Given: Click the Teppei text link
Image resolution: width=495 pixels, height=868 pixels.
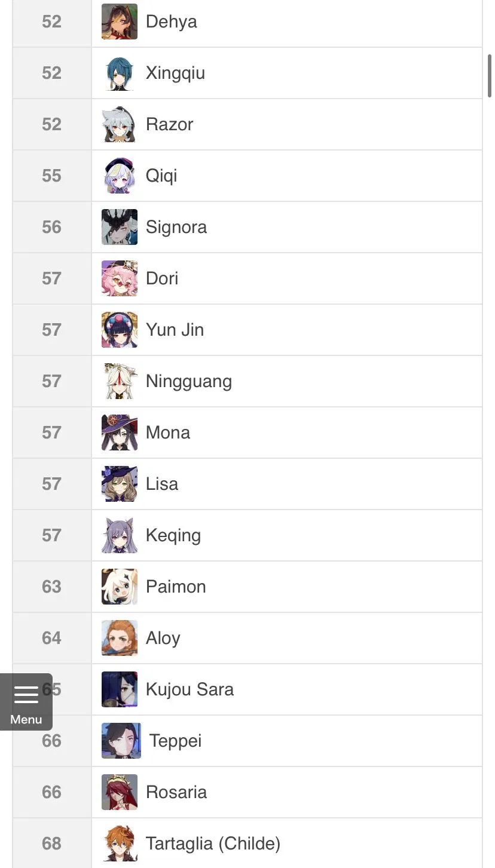Looking at the screenshot, I should 176,741.
